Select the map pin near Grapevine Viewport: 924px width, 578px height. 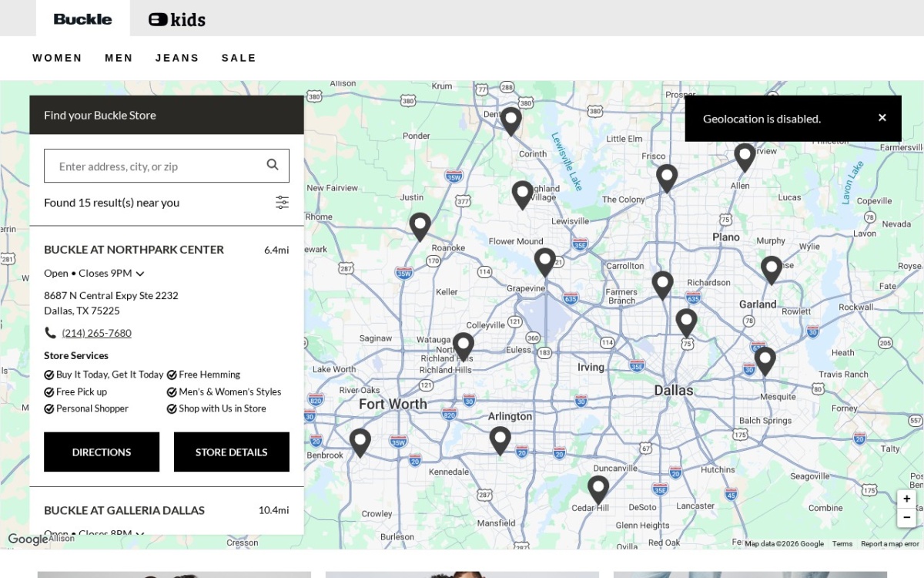pyautogui.click(x=545, y=262)
